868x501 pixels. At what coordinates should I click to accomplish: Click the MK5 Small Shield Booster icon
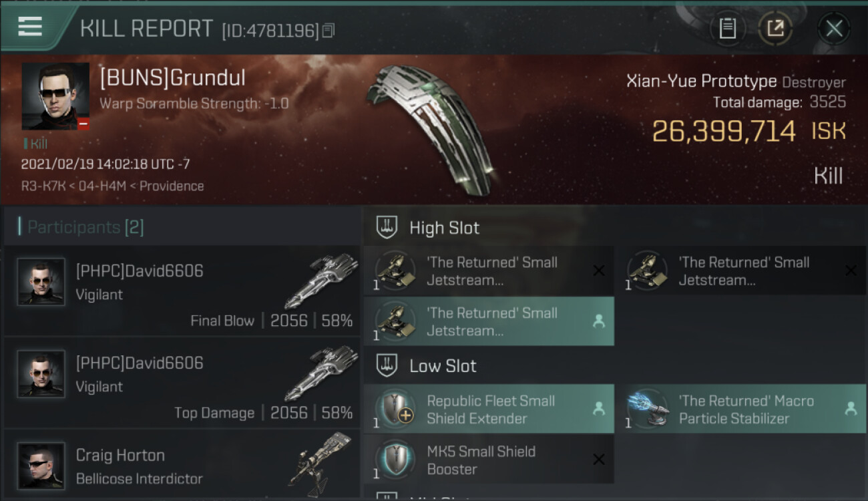pyautogui.click(x=395, y=460)
